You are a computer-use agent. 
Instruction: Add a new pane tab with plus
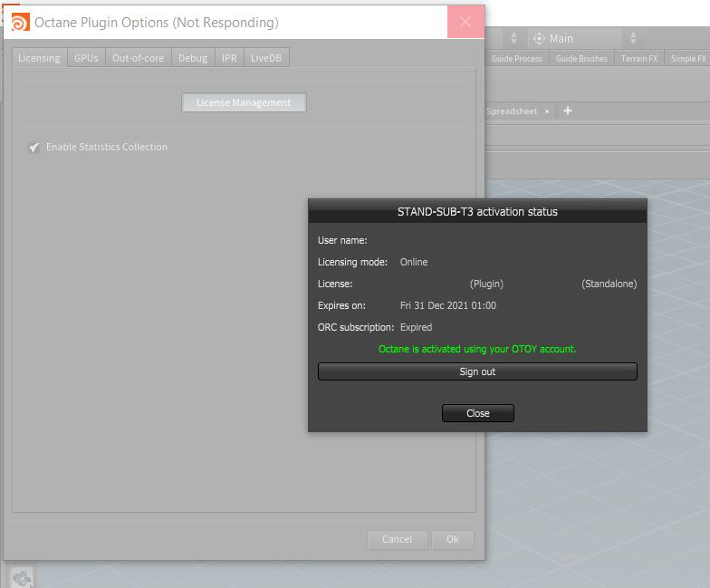click(x=568, y=111)
